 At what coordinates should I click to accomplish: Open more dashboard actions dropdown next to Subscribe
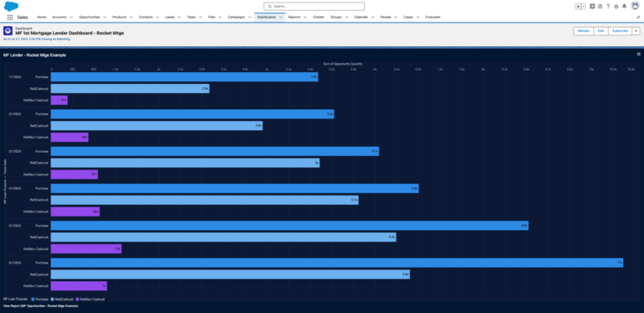[636, 31]
